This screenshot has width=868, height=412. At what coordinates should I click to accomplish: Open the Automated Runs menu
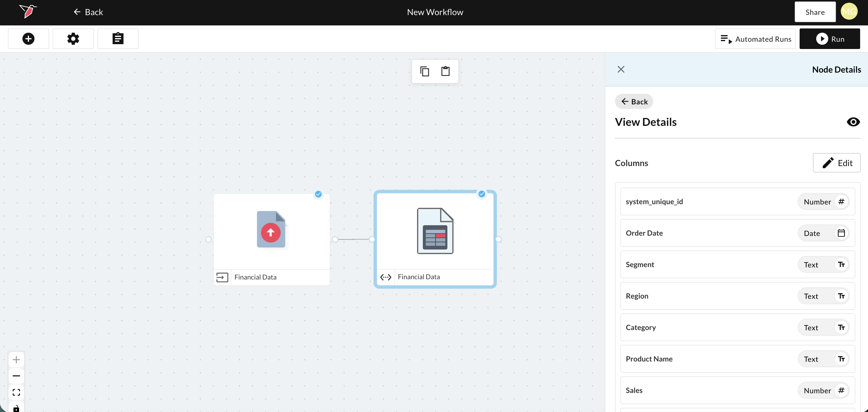[x=755, y=39]
